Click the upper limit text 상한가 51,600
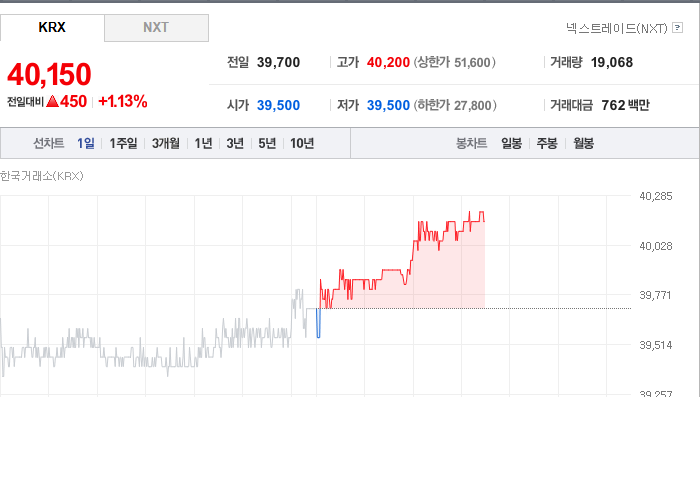The image size is (700, 490). (454, 62)
